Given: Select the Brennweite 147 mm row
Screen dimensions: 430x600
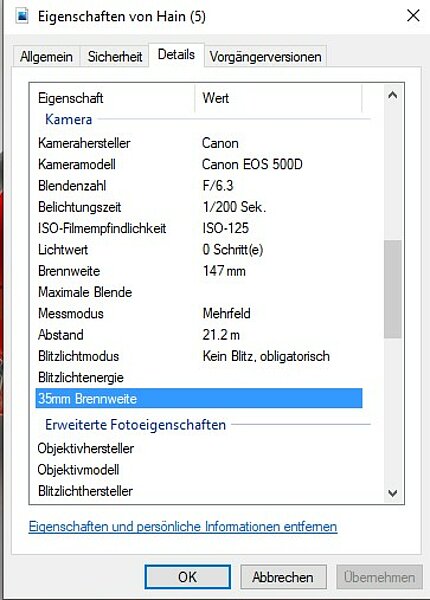Looking at the screenshot, I should point(199,271).
